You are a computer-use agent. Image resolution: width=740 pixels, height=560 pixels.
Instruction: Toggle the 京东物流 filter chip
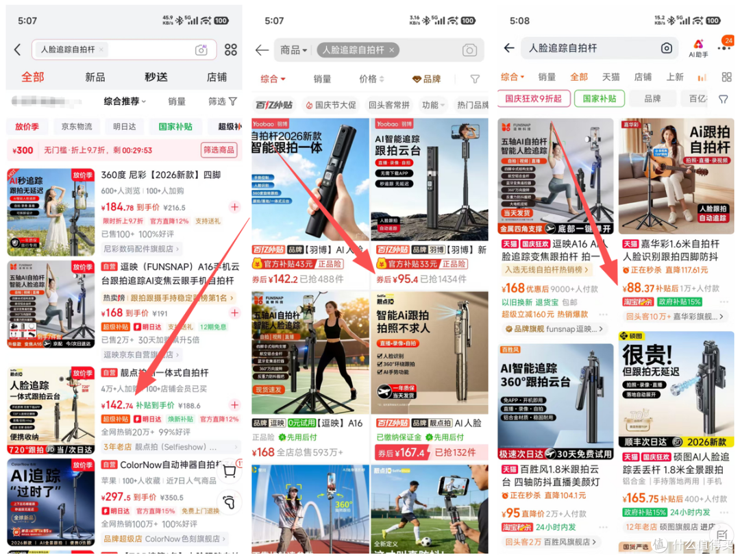tap(77, 127)
